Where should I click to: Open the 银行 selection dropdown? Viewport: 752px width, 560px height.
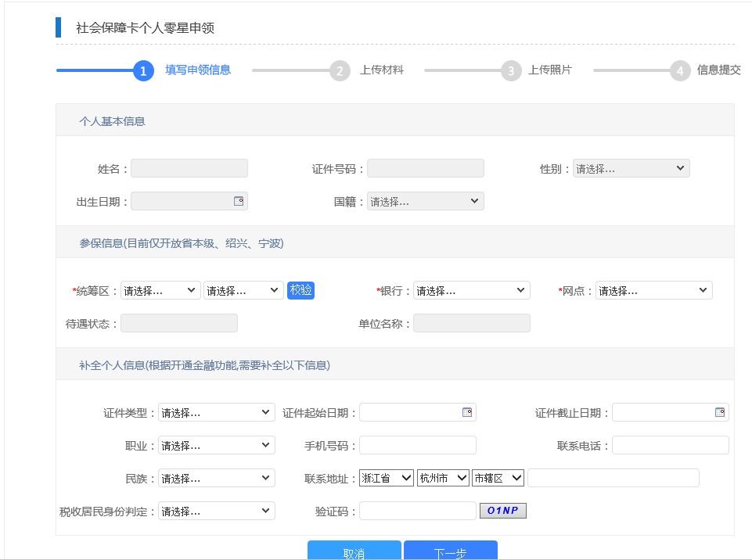point(471,290)
